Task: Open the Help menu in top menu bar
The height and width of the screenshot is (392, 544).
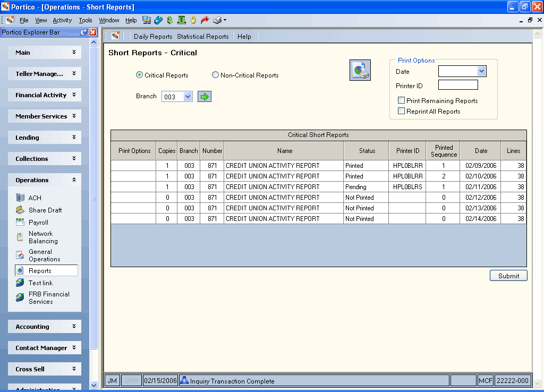Action: [131, 20]
